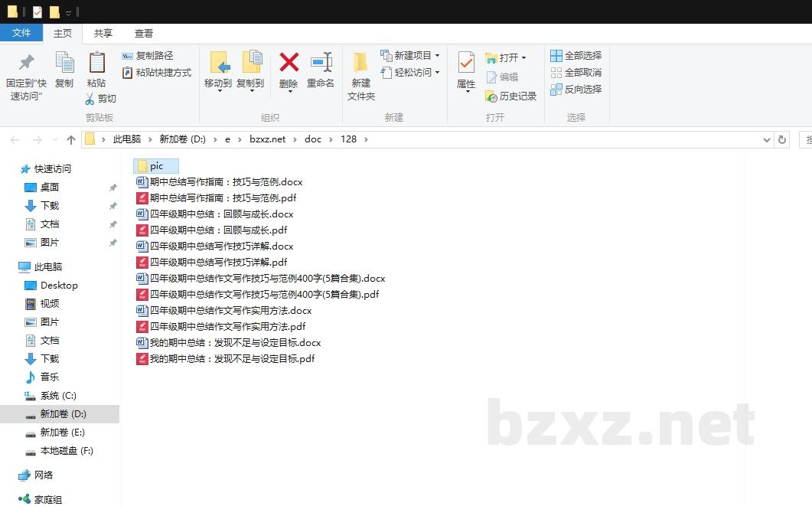Select System (C:) drive in sidebar
The image size is (812, 506).
click(58, 396)
